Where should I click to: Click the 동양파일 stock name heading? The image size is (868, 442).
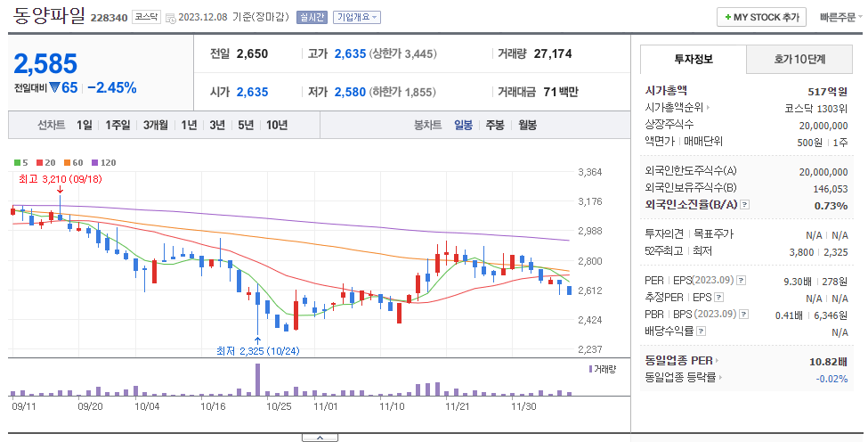49,15
